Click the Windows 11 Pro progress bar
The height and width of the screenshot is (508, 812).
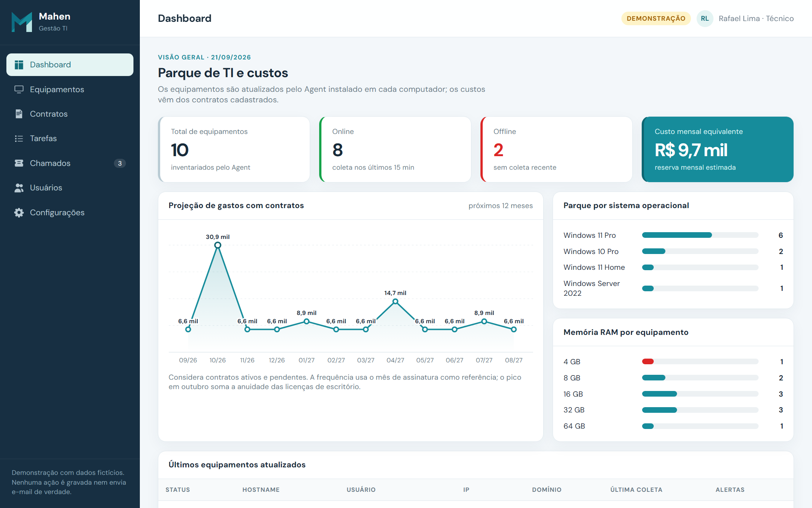pos(700,235)
